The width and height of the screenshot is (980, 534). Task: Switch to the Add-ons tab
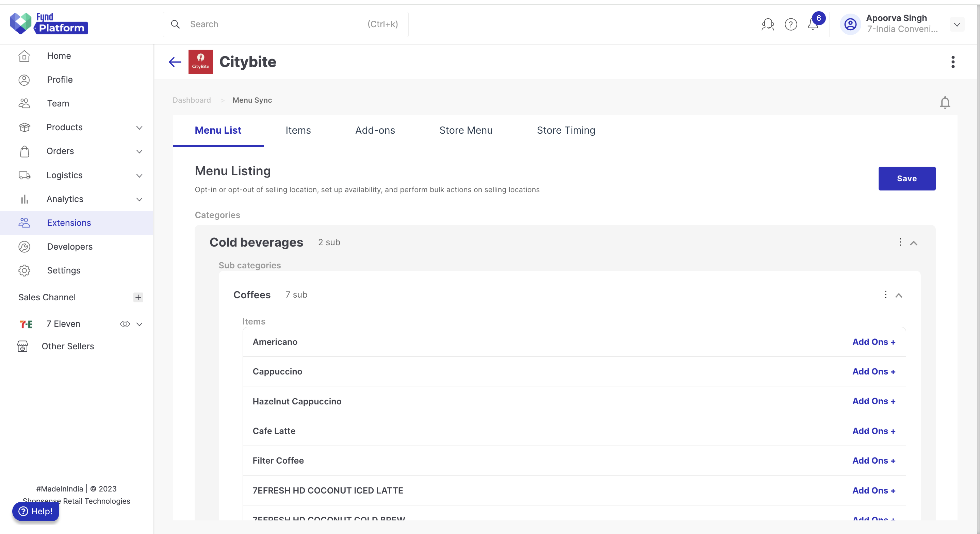(375, 131)
